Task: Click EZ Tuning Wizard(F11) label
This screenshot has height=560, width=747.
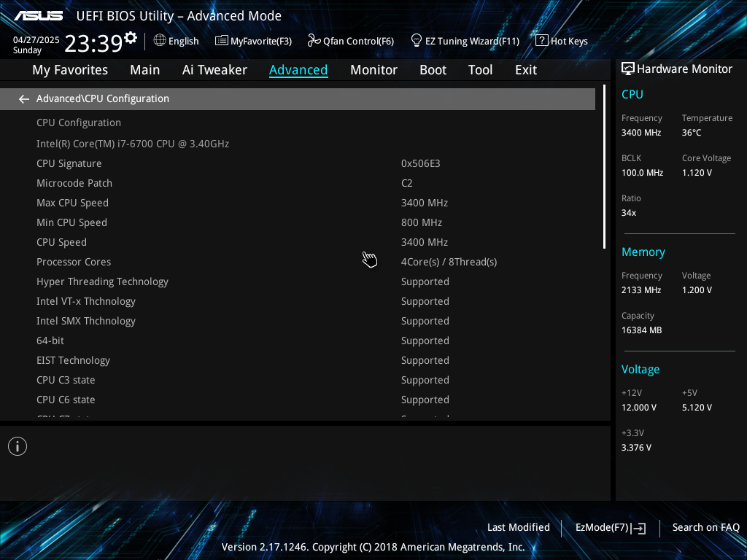Action: pyautogui.click(x=472, y=42)
